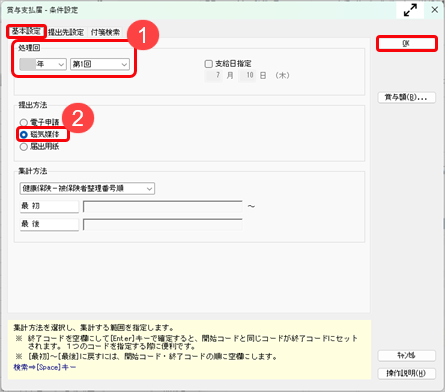This screenshot has height=392, width=445.
Task: Select the 磁気媒体 radio button
Action: coord(23,135)
